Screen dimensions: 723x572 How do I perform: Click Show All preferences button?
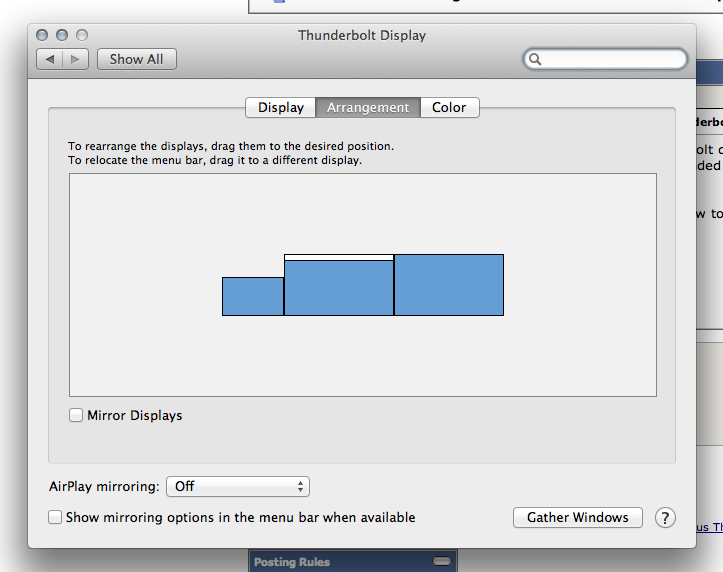click(x=136, y=59)
